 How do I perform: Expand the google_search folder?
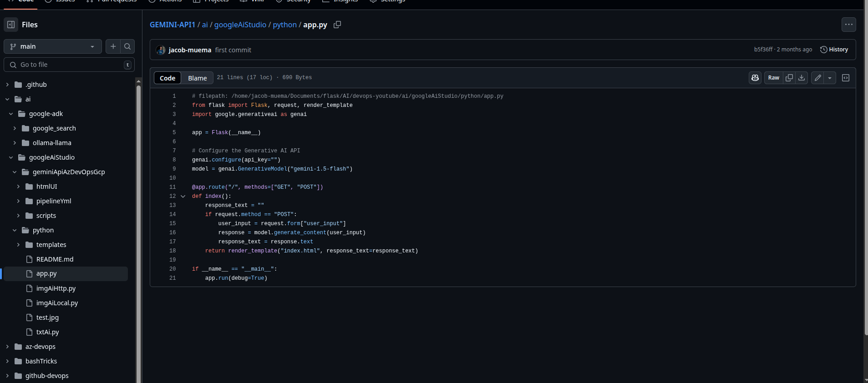click(15, 128)
